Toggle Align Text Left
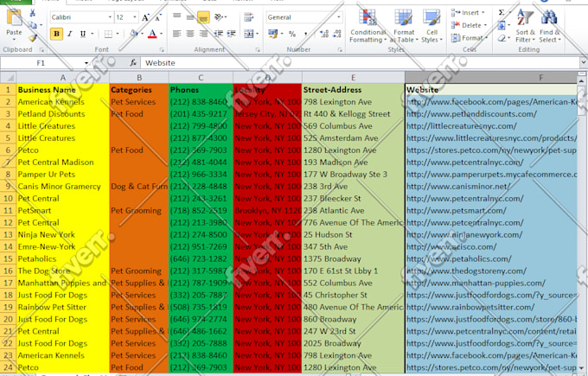Viewport: 588px width, 376px height. tap(176, 34)
